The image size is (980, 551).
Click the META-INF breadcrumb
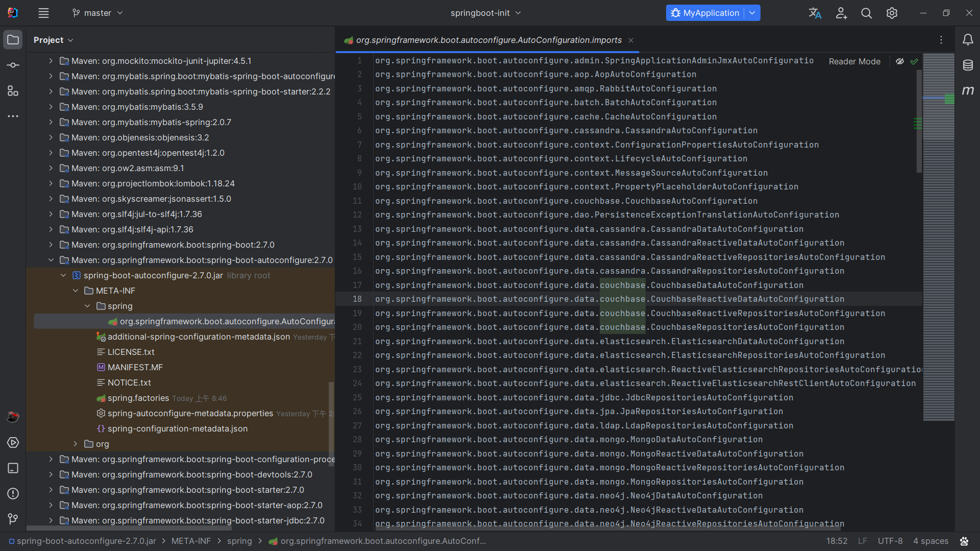(191, 541)
